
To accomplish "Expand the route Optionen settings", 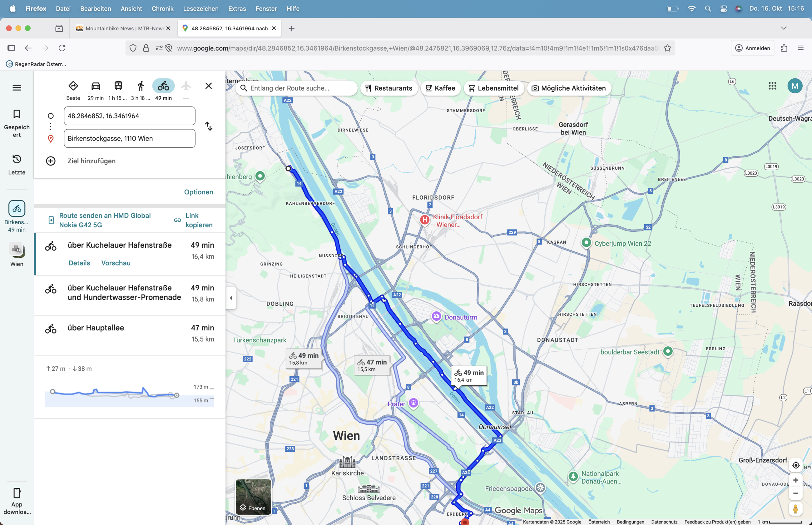I will tap(198, 192).
